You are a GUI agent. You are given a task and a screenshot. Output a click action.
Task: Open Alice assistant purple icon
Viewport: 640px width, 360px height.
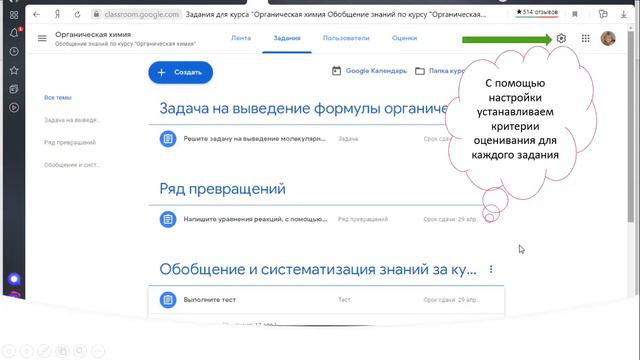click(14, 279)
